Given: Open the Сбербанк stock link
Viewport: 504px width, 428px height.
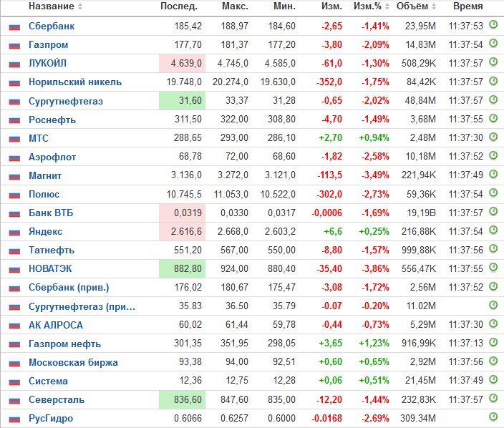Looking at the screenshot, I should click(x=52, y=26).
